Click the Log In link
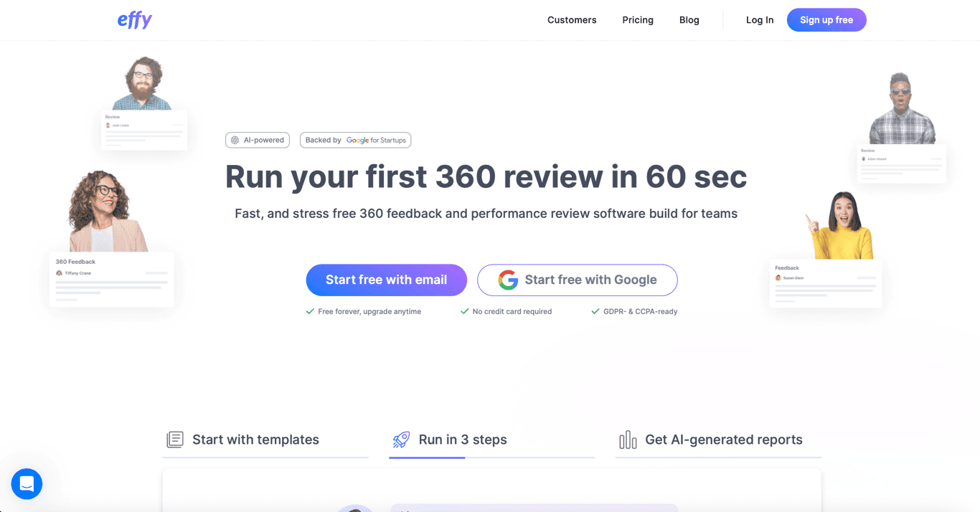Image resolution: width=980 pixels, height=512 pixels. [x=760, y=19]
